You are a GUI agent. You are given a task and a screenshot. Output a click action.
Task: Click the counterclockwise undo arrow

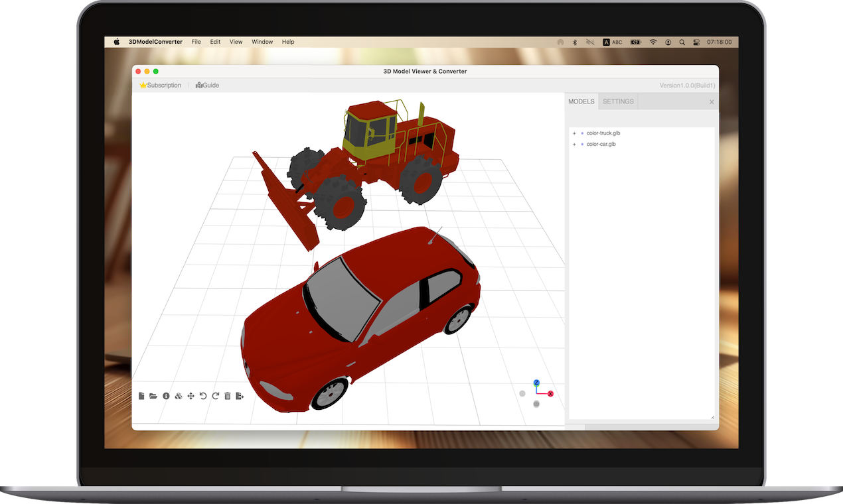point(203,396)
